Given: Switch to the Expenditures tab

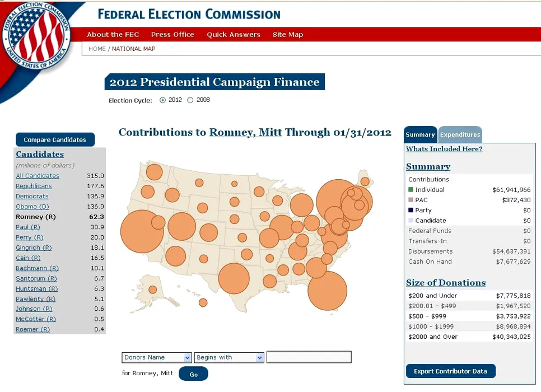Looking at the screenshot, I should pyautogui.click(x=460, y=135).
